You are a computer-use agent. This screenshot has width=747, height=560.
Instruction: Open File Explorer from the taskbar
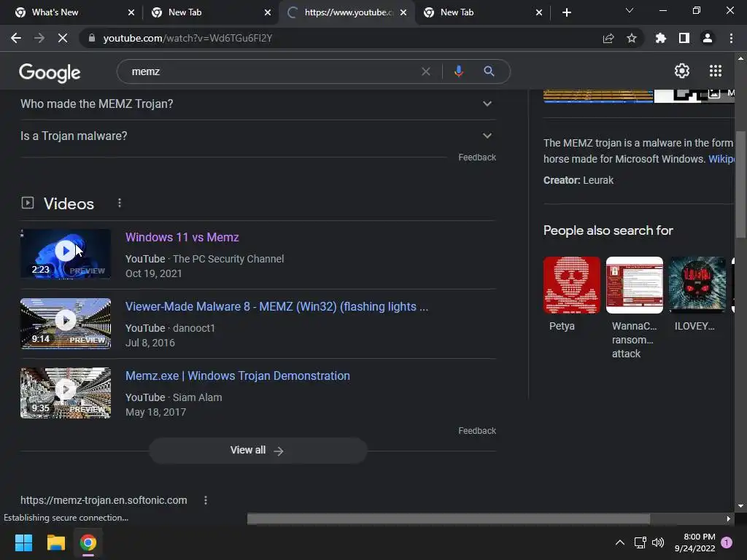click(x=55, y=542)
